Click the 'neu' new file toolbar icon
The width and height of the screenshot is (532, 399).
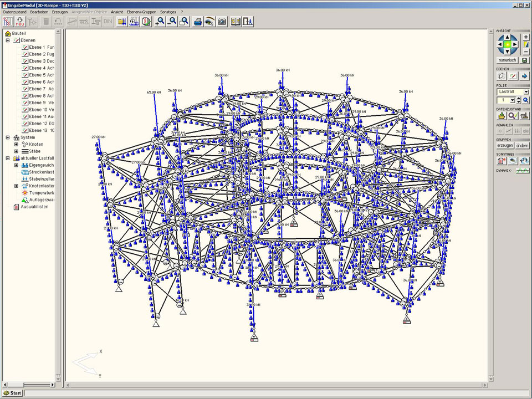pyautogui.click(x=21, y=22)
